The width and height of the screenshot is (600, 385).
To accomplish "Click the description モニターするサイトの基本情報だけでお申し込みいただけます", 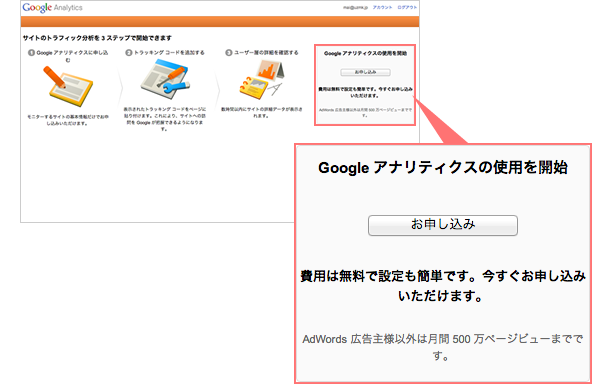I will pos(68,120).
